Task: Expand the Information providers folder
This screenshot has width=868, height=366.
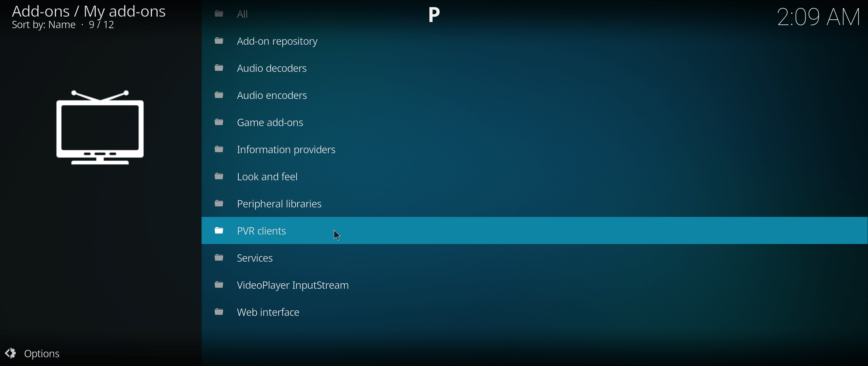Action: [x=285, y=149]
